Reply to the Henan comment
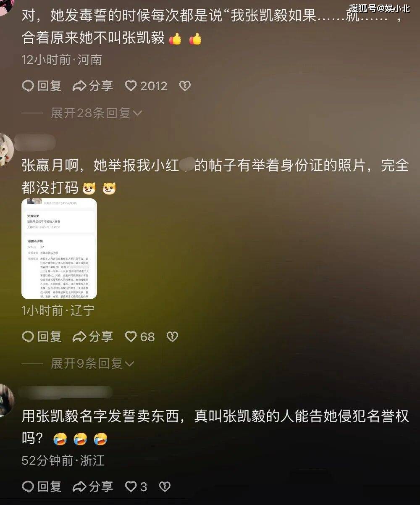Screen dimensions: 420x505 coord(42,86)
